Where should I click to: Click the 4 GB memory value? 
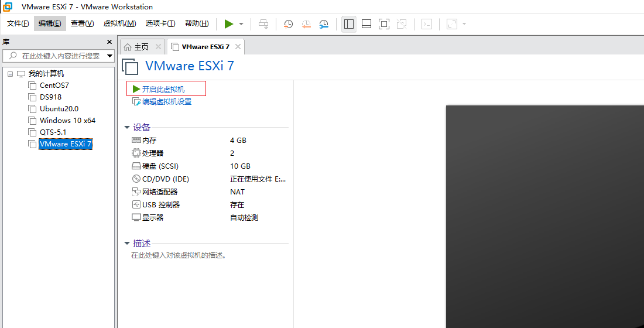tap(238, 140)
